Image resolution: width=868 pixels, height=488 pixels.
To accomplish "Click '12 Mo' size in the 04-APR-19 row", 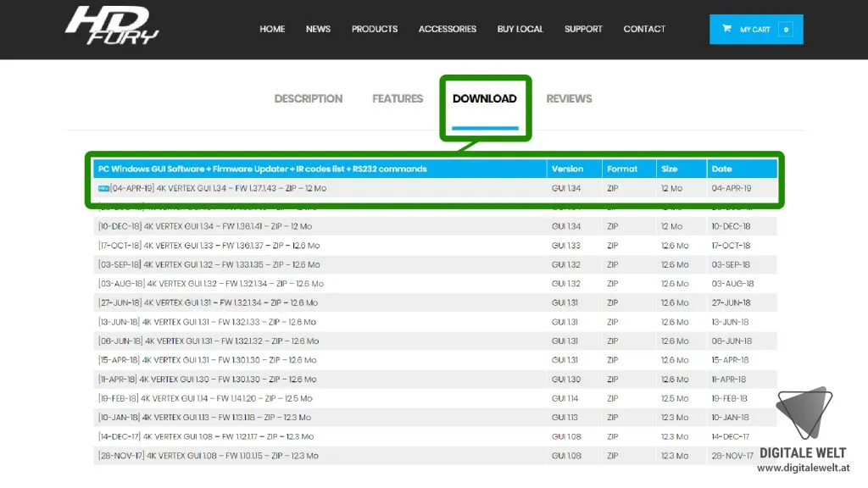I will click(x=671, y=188).
